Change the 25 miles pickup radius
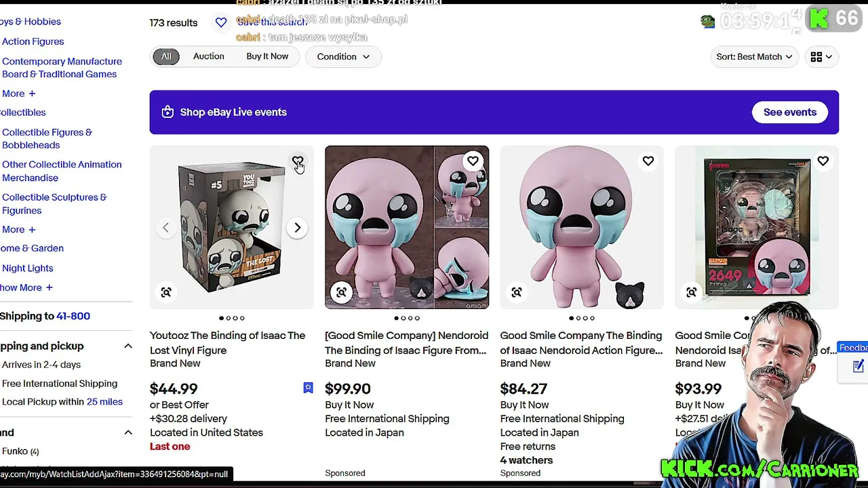This screenshot has height=488, width=868. pos(104,402)
